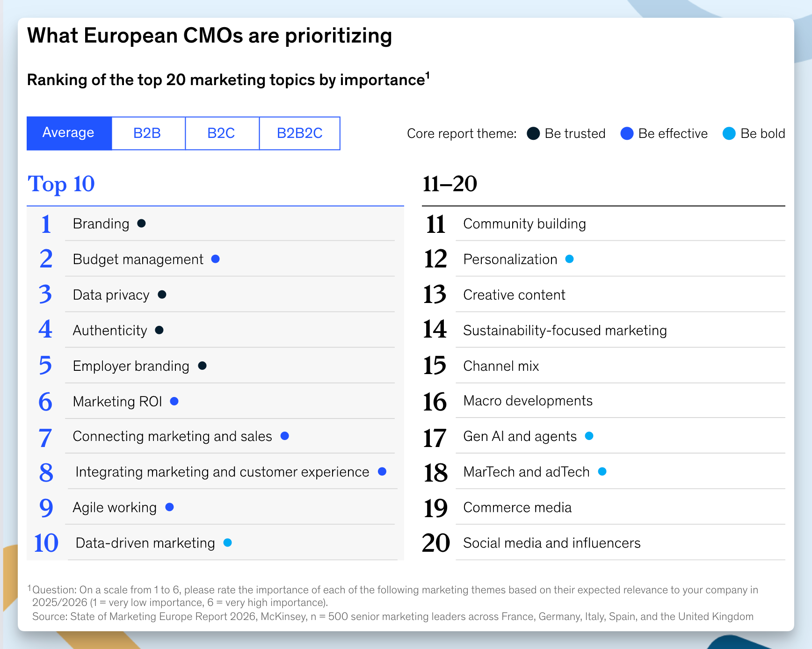Click the dot after Data privacy

pyautogui.click(x=162, y=295)
